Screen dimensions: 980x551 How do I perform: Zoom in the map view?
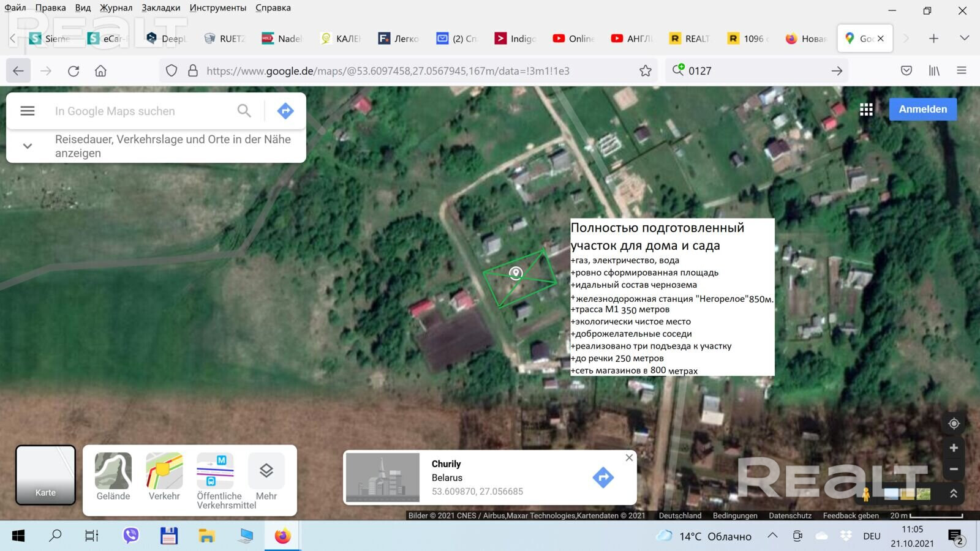tap(954, 448)
